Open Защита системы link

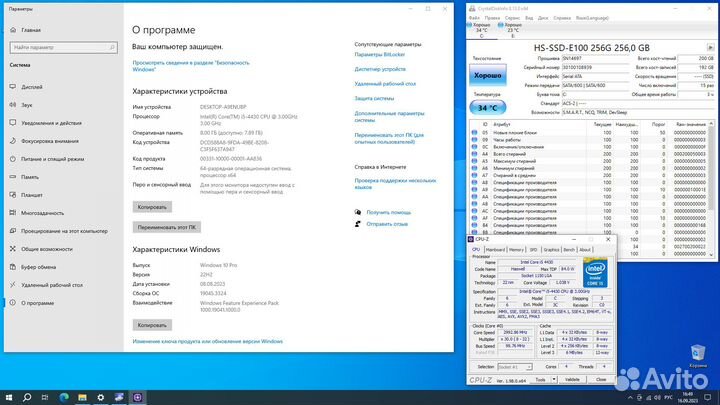click(x=374, y=98)
